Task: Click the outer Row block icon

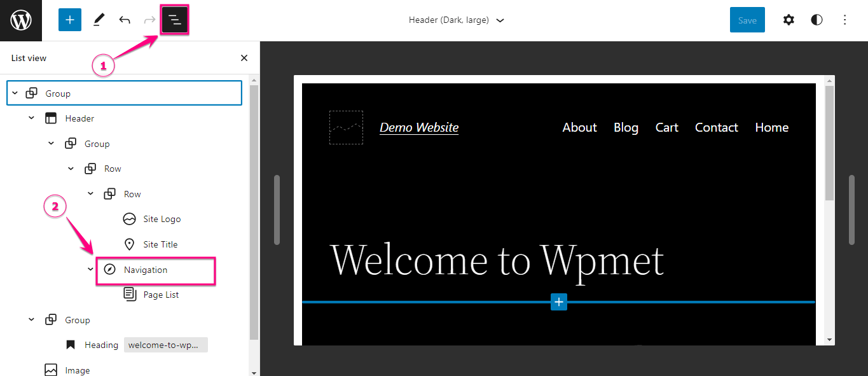Action: click(90, 169)
